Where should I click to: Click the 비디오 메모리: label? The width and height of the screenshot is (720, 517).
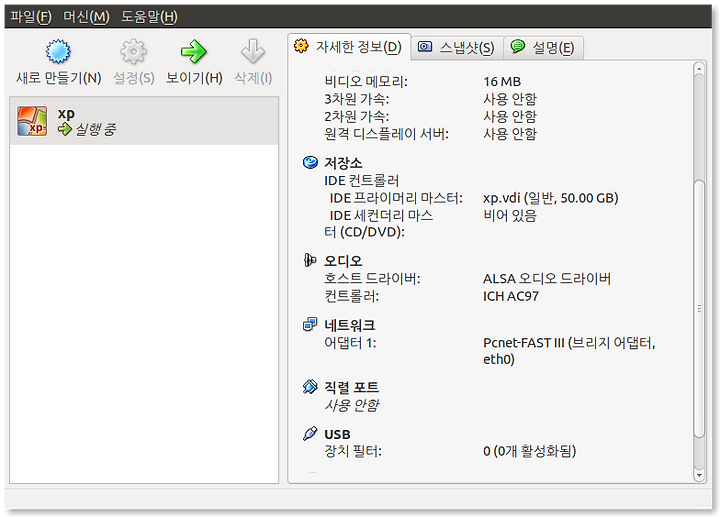click(366, 82)
